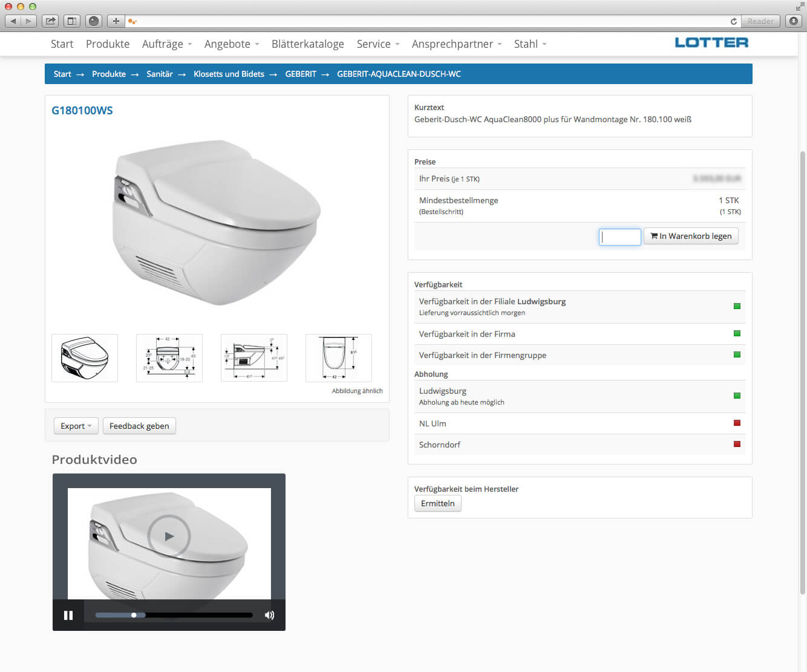
Task: Click the In Warenkorb legen button
Action: [691, 236]
